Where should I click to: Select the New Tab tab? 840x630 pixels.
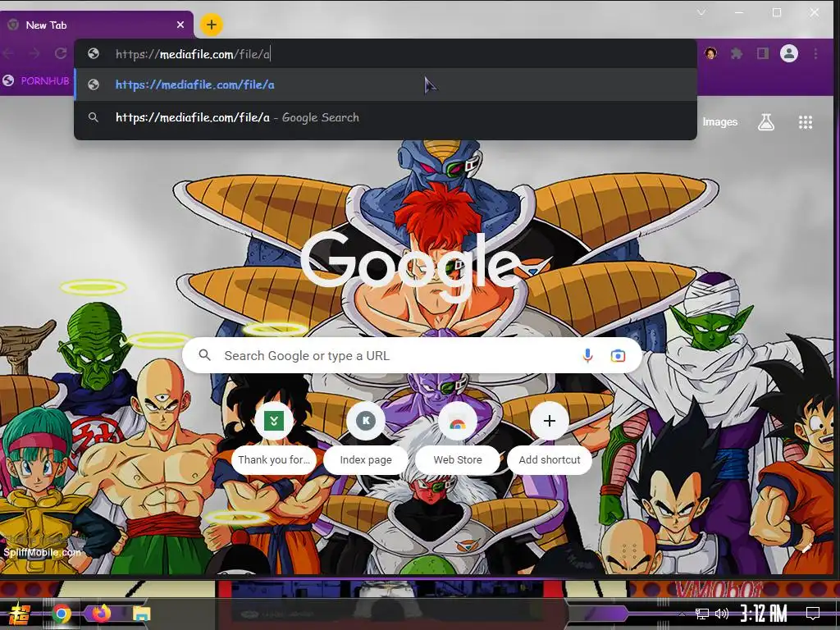tap(97, 25)
